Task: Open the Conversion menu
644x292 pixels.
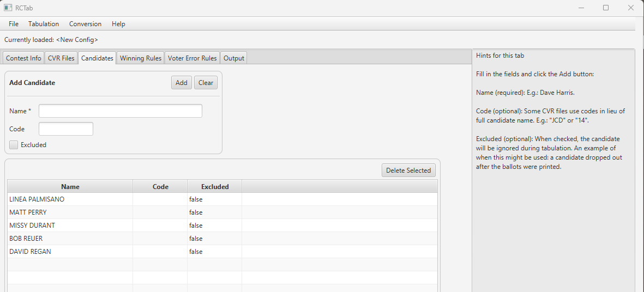Action: tap(85, 24)
